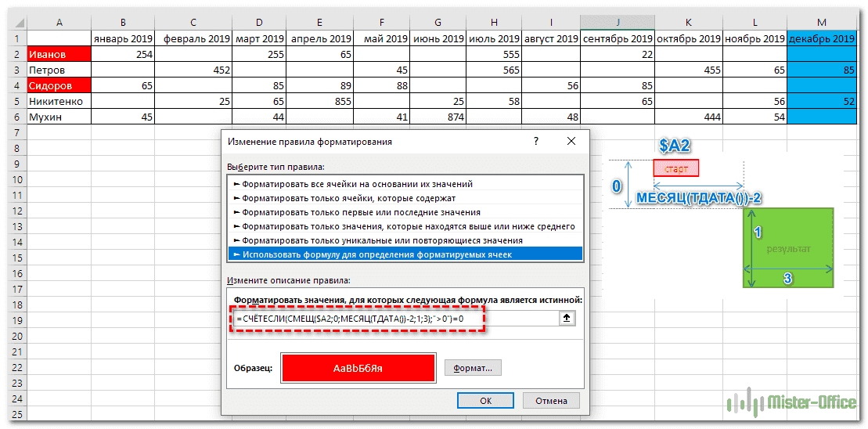Click the red sample preview swatch
The width and height of the screenshot is (868, 429).
click(358, 367)
